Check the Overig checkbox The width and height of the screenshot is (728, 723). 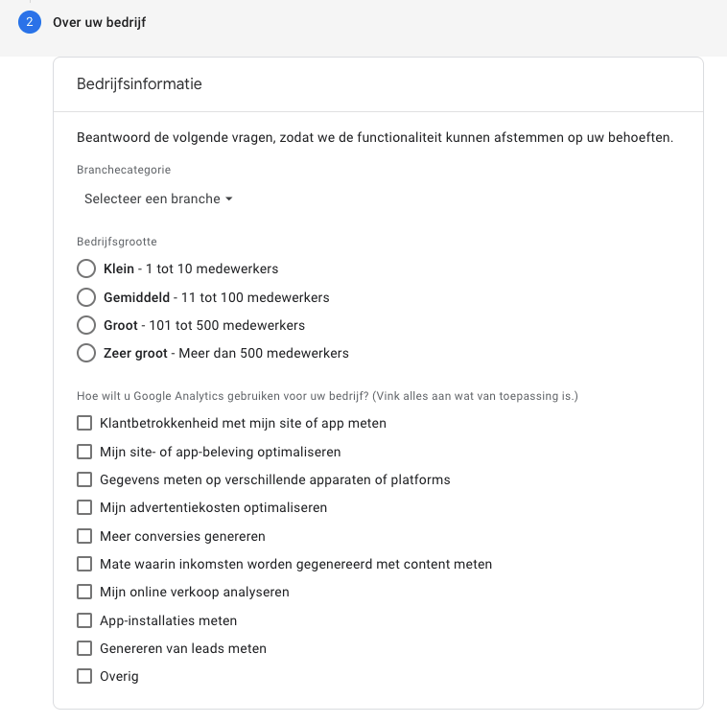84,677
